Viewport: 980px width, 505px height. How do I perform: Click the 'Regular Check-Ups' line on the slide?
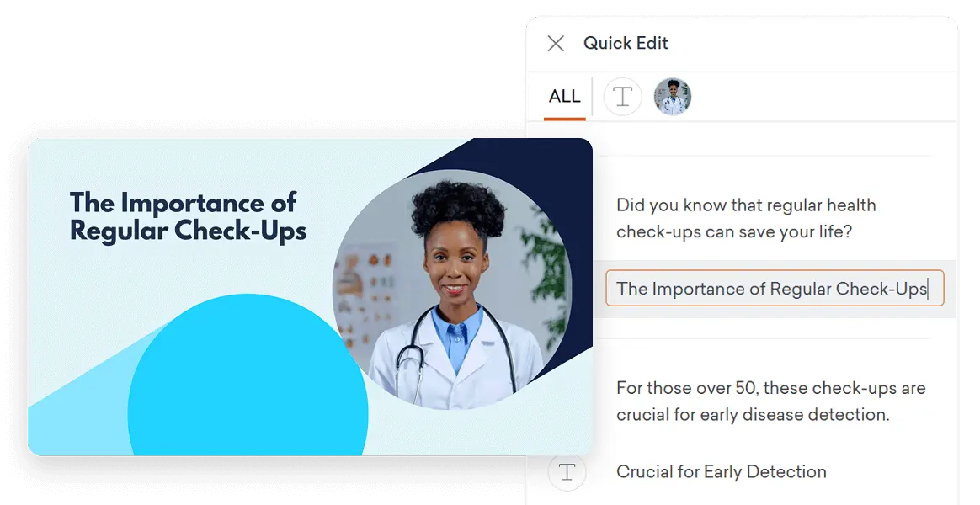click(x=188, y=231)
